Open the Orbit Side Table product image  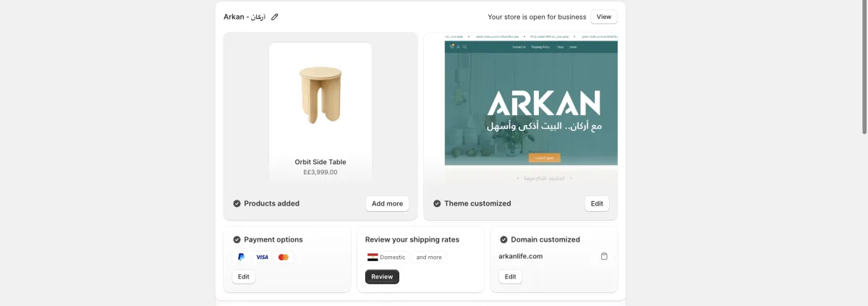point(320,98)
